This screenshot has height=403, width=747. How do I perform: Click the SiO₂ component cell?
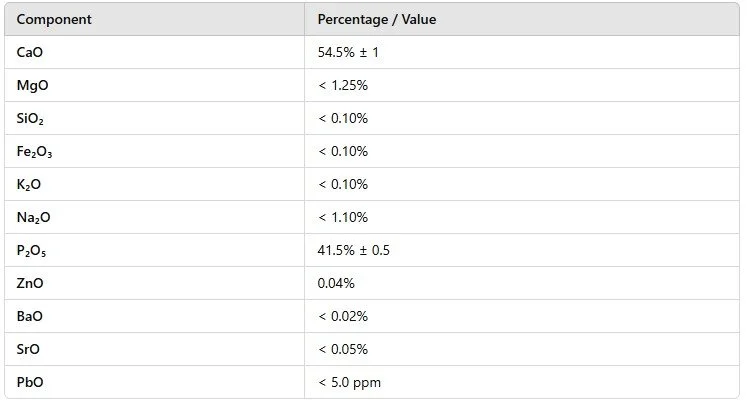point(31,119)
